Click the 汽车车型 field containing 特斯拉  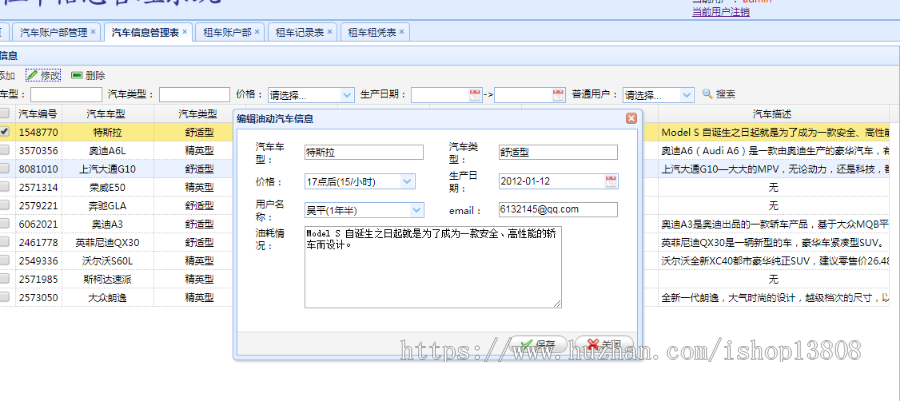click(364, 152)
